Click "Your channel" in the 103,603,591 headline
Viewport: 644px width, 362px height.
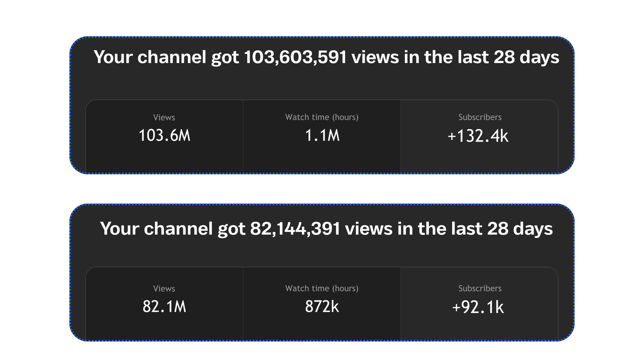(x=150, y=57)
